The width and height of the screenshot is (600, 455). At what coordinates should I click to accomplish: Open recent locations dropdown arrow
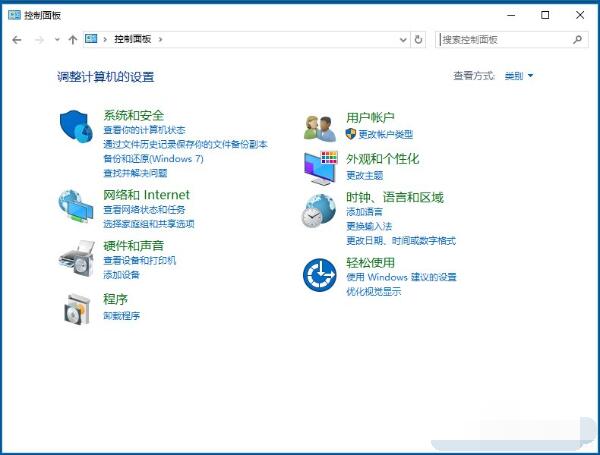coord(57,39)
